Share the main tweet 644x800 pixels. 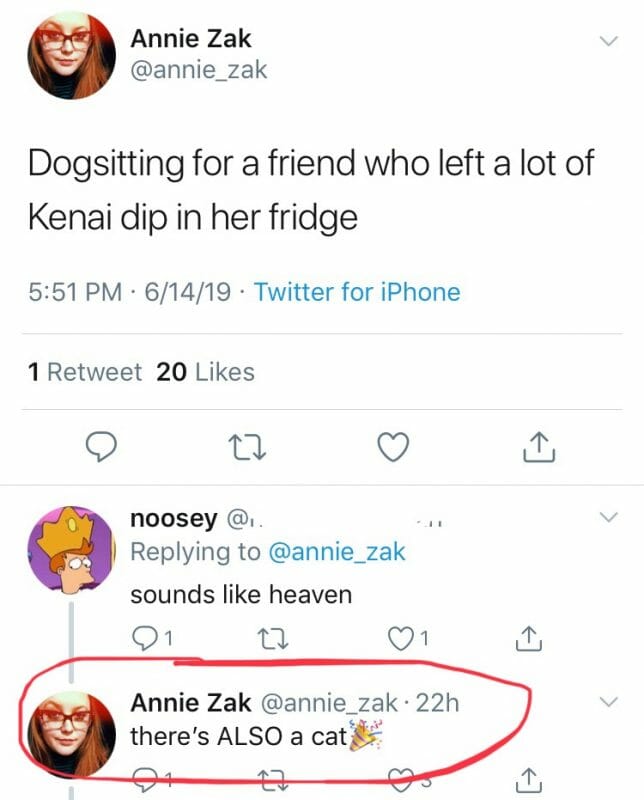click(x=538, y=447)
